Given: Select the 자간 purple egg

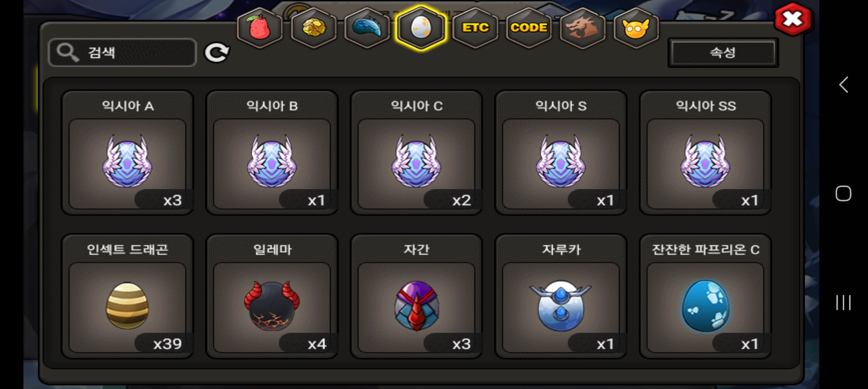Looking at the screenshot, I should click(416, 296).
